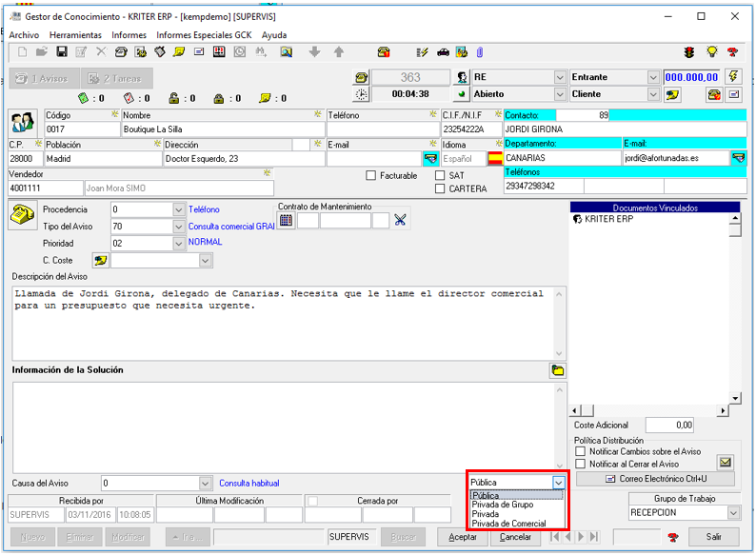Switch to the 2 Tareas tab

(x=117, y=79)
